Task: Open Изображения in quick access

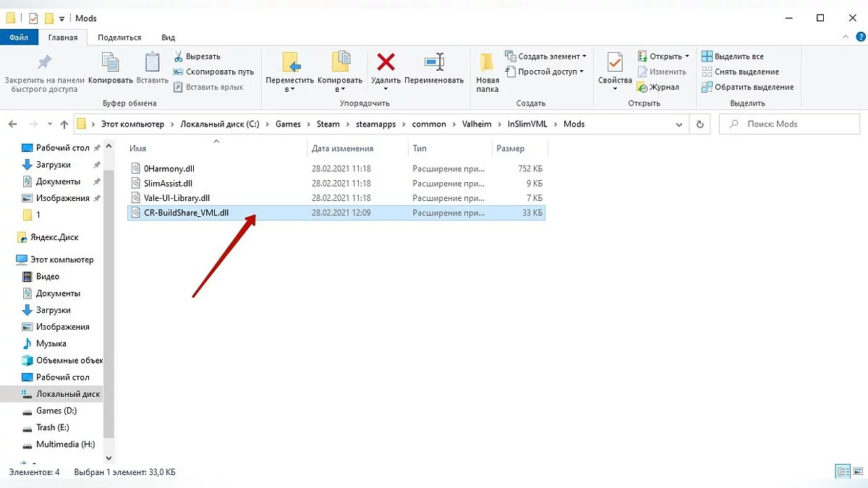Action: click(x=56, y=198)
